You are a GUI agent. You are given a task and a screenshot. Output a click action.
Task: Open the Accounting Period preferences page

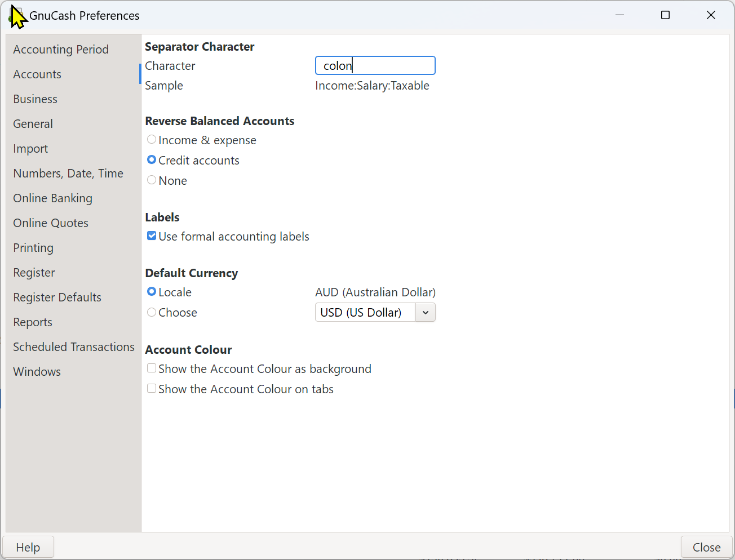tap(61, 50)
